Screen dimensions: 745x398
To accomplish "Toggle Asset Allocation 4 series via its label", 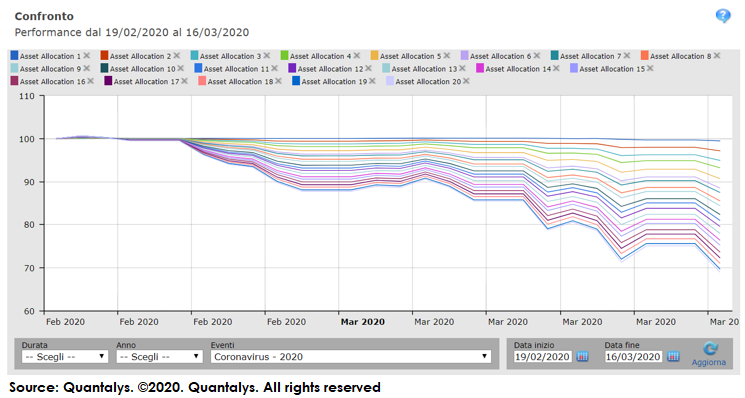I will (x=321, y=56).
